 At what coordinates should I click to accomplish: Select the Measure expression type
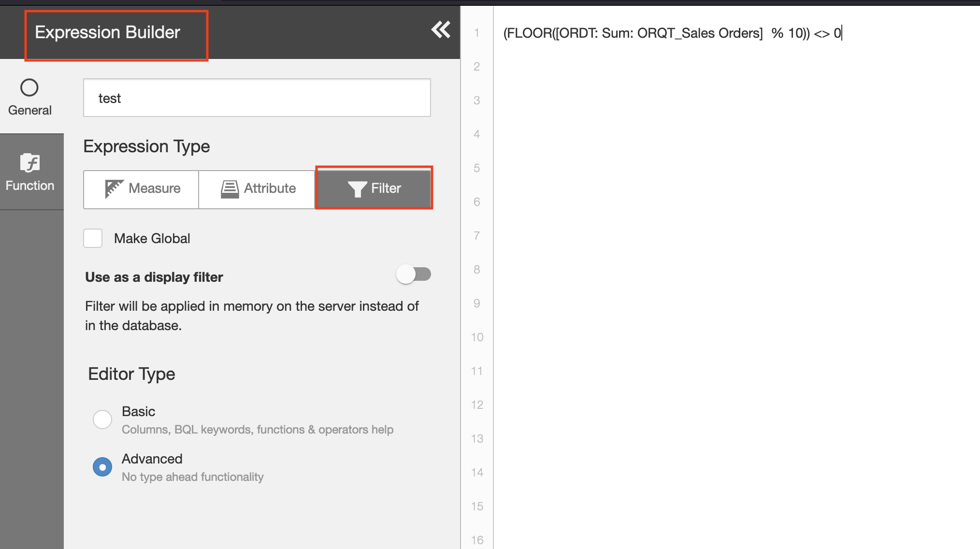pos(141,188)
